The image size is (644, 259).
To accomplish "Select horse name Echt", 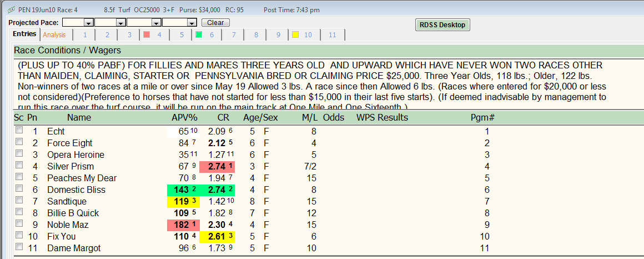I will (x=56, y=132).
